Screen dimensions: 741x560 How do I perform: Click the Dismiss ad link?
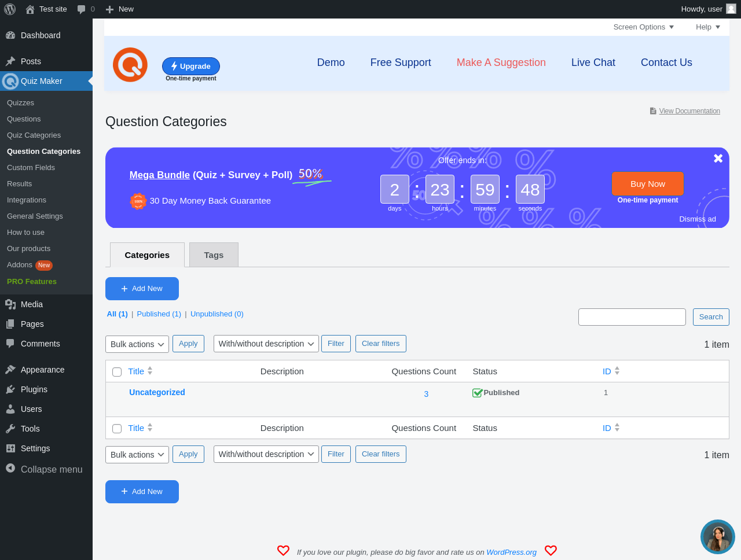pyautogui.click(x=698, y=219)
